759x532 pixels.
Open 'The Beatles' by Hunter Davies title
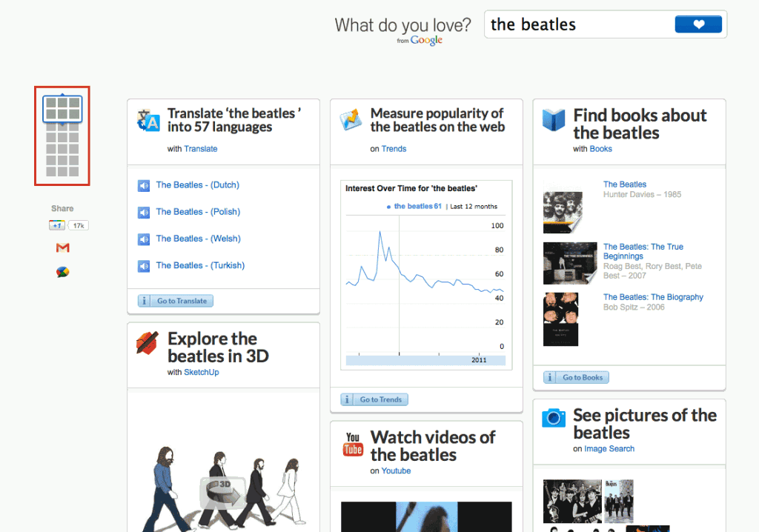[x=624, y=184]
